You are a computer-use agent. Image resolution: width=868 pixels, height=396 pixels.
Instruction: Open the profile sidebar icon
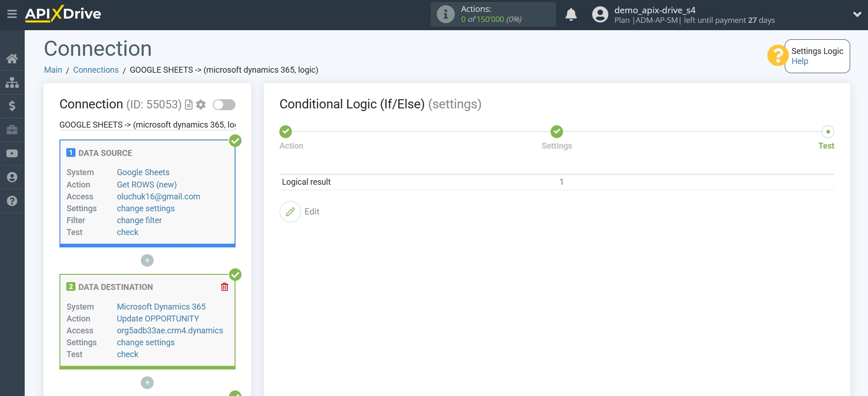[x=12, y=177]
